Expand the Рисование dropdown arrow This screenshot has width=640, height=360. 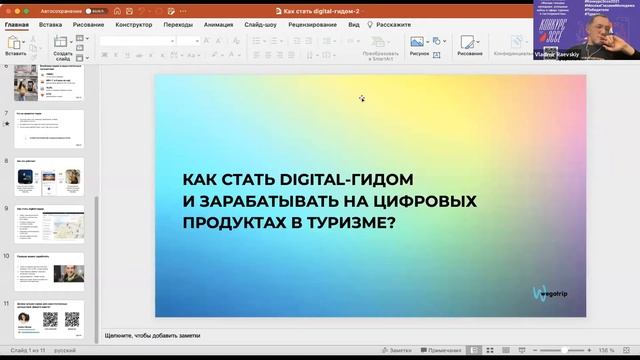(478, 42)
